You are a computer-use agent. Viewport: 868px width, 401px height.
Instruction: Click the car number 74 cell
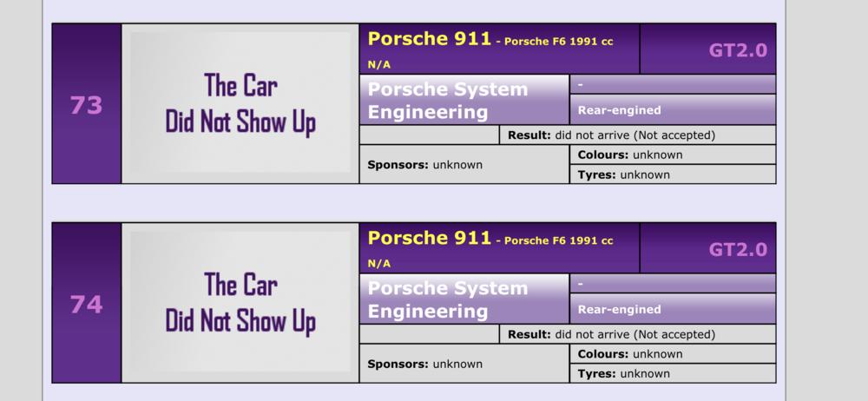pos(86,303)
